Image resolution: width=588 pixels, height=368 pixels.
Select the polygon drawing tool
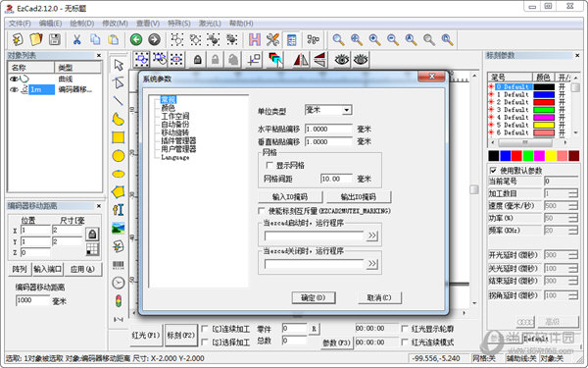[x=119, y=192]
